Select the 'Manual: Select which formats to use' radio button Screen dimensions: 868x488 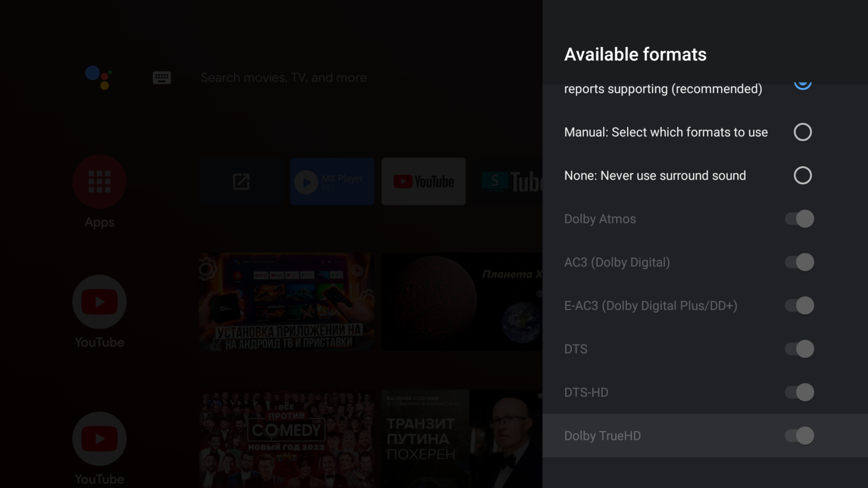click(803, 132)
